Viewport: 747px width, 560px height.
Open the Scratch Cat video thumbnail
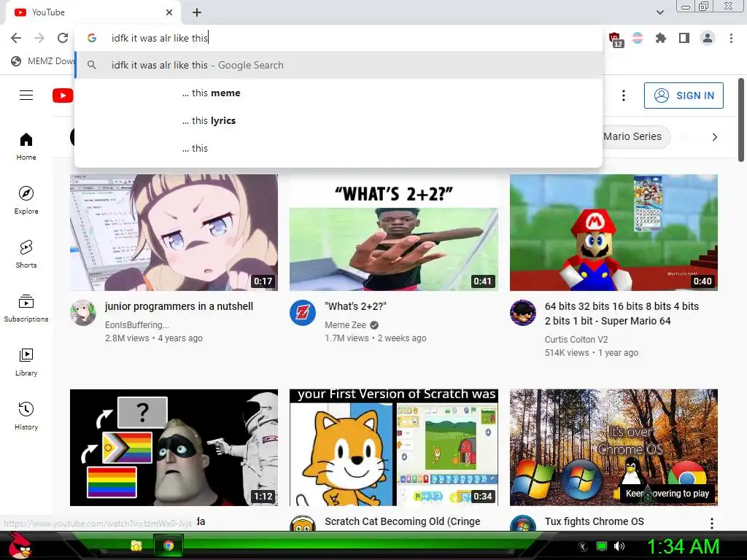(x=394, y=448)
